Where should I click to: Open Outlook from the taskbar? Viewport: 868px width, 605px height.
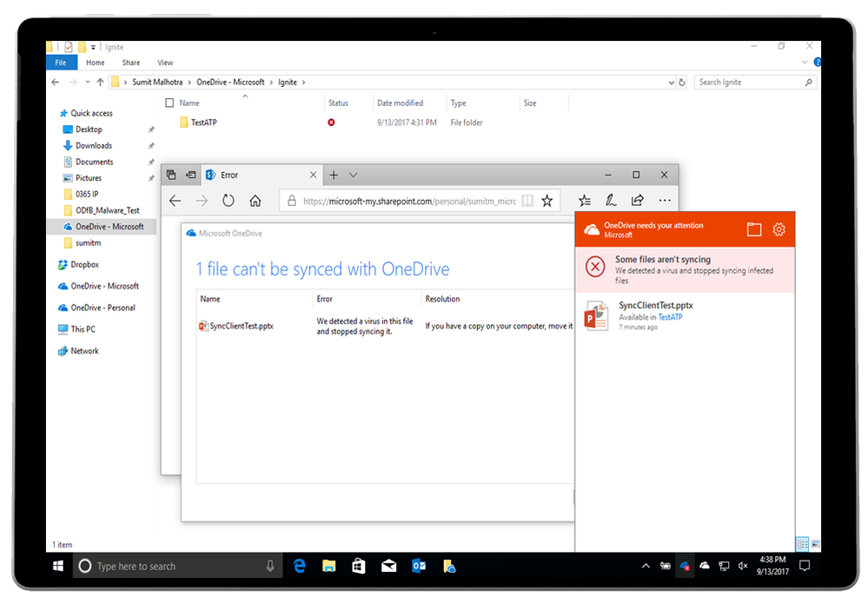(x=419, y=566)
